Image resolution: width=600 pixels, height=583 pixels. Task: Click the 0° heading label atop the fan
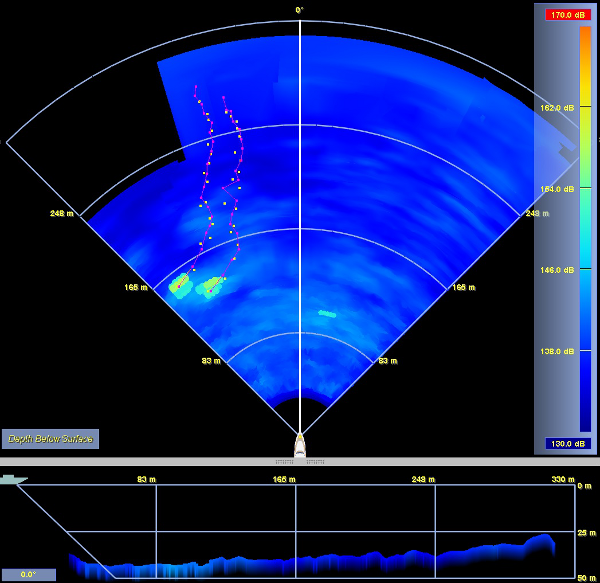coord(299,10)
